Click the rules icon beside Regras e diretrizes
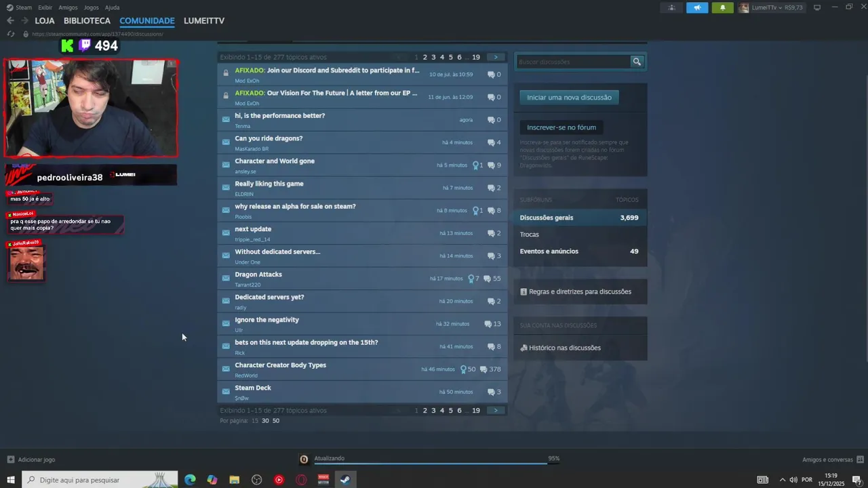This screenshot has width=868, height=488. pyautogui.click(x=524, y=291)
